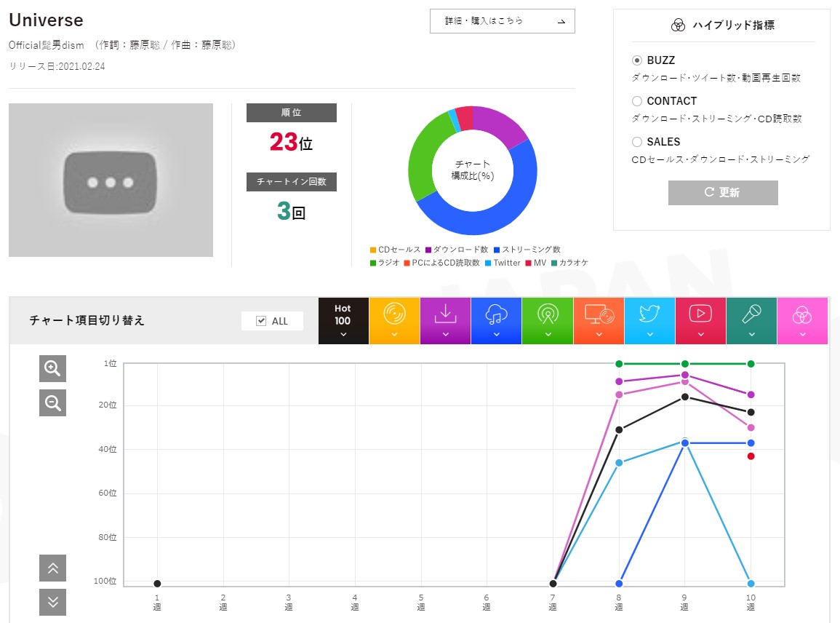Select the SALES radio button
The width and height of the screenshot is (840, 623).
click(637, 141)
